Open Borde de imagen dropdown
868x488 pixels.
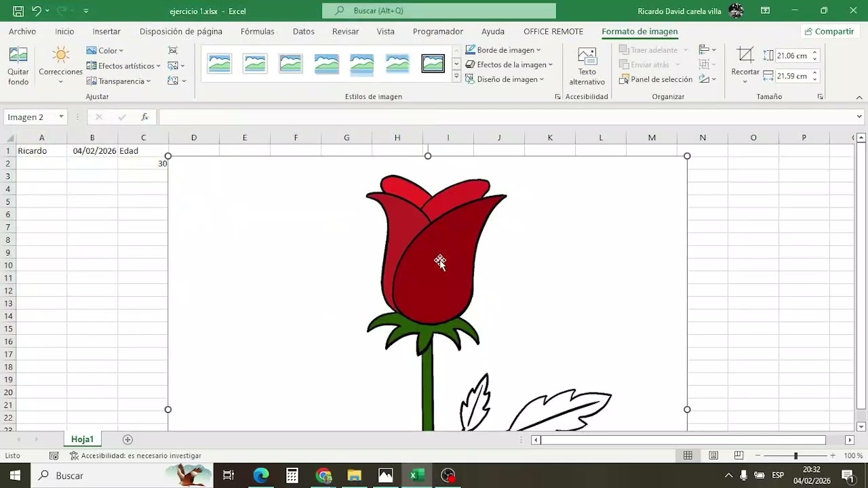tap(503, 50)
